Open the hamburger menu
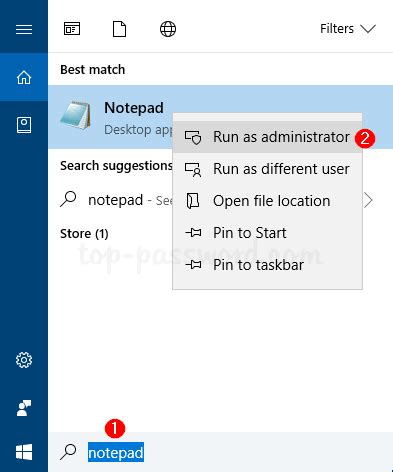This screenshot has height=472, width=393. click(x=24, y=29)
